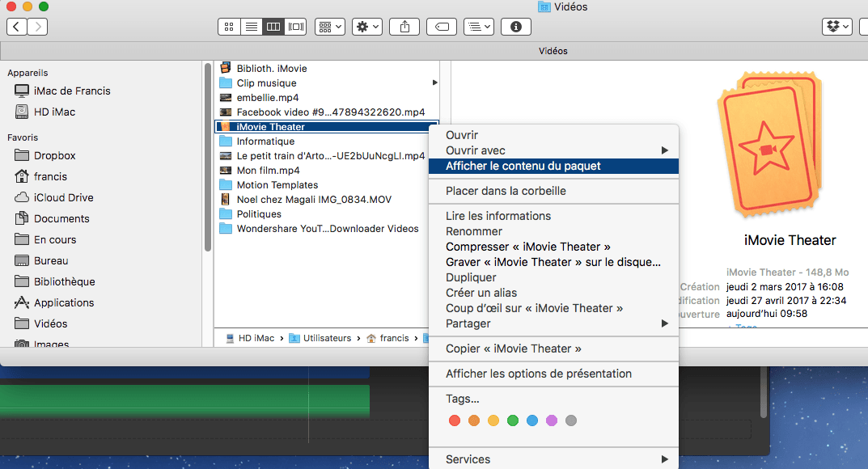Open the list options dropdown in toolbar
The image size is (868, 469).
click(479, 27)
